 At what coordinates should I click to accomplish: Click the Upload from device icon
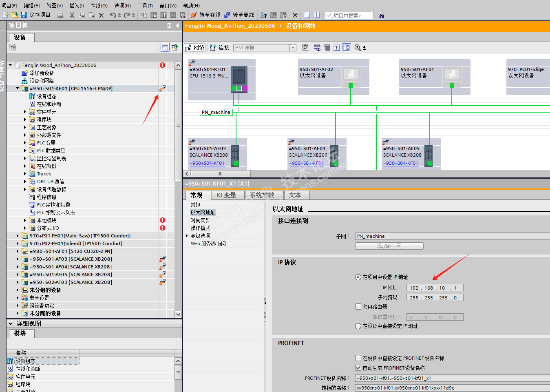coord(163,15)
